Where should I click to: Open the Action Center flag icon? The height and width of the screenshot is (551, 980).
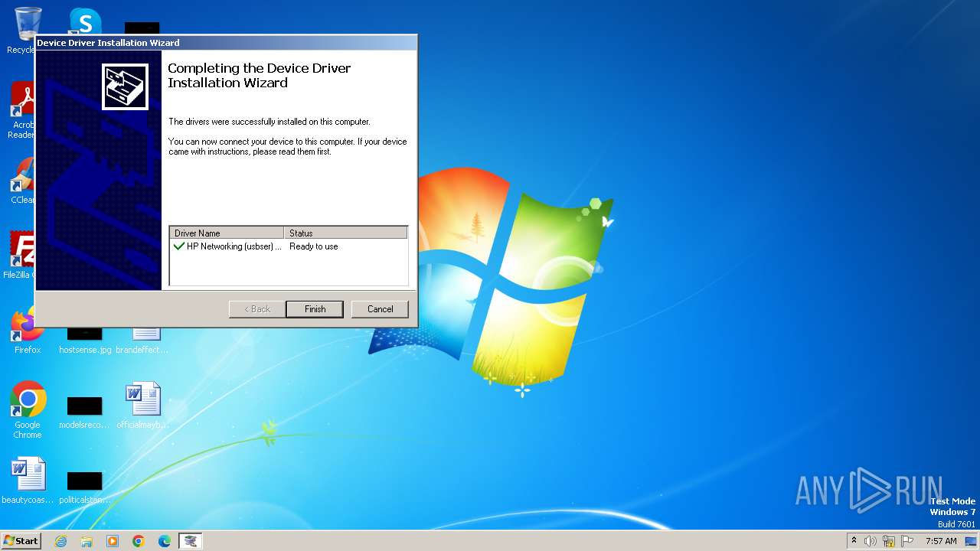pos(907,541)
